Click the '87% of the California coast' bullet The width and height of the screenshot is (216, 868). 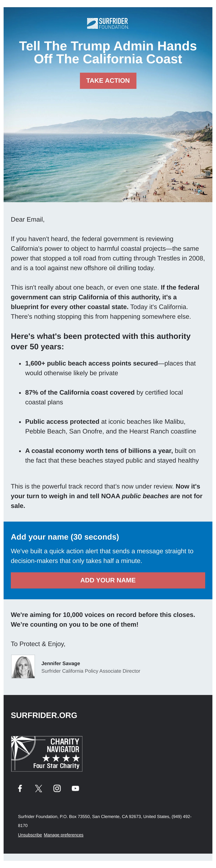(104, 397)
